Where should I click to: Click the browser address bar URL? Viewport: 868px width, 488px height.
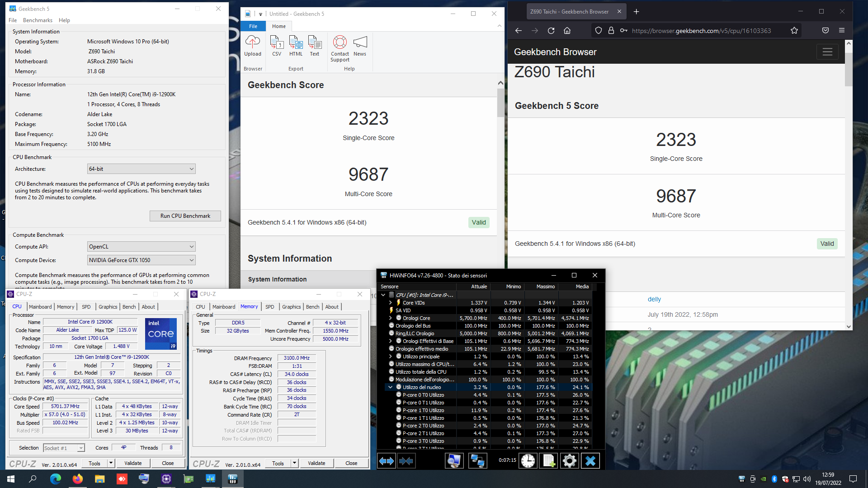pos(701,31)
